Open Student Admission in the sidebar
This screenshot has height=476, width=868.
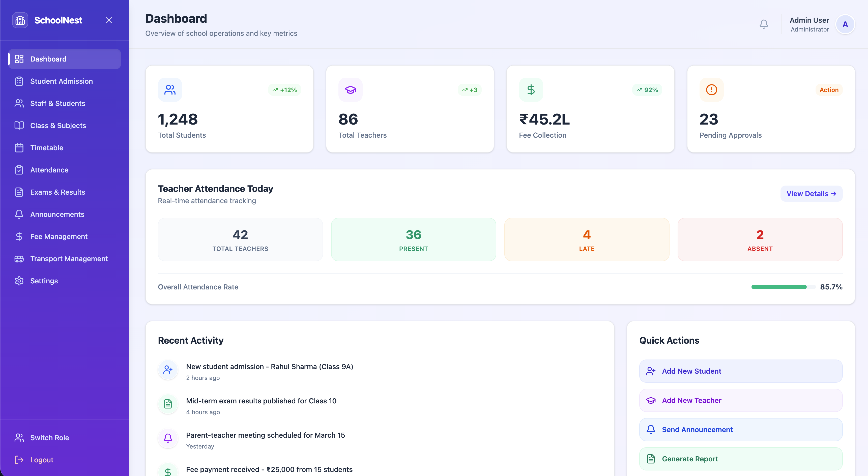coord(61,81)
